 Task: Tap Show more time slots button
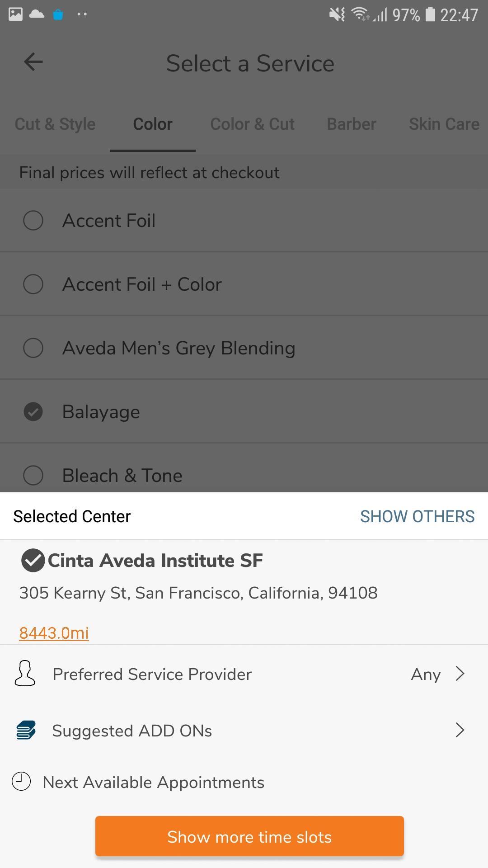click(x=249, y=836)
